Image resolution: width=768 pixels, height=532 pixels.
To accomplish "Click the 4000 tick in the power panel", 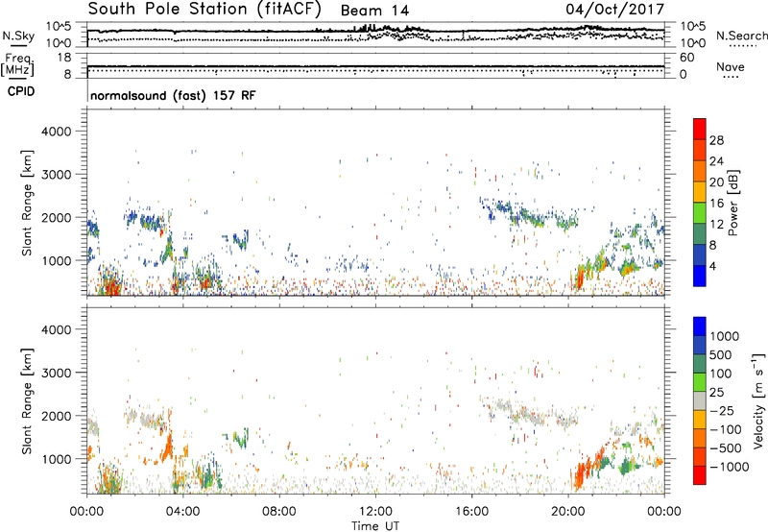I will click(57, 132).
